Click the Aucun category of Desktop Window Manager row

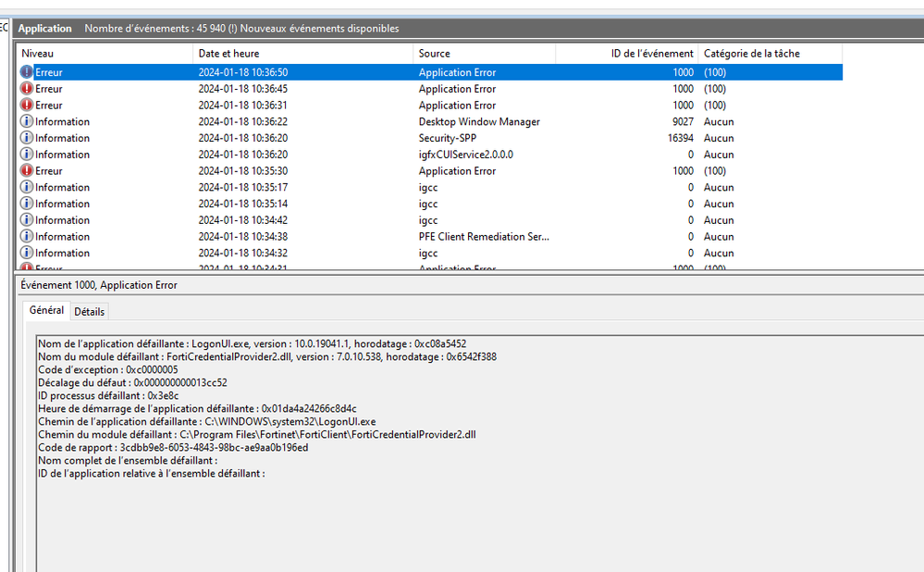pyautogui.click(x=719, y=122)
